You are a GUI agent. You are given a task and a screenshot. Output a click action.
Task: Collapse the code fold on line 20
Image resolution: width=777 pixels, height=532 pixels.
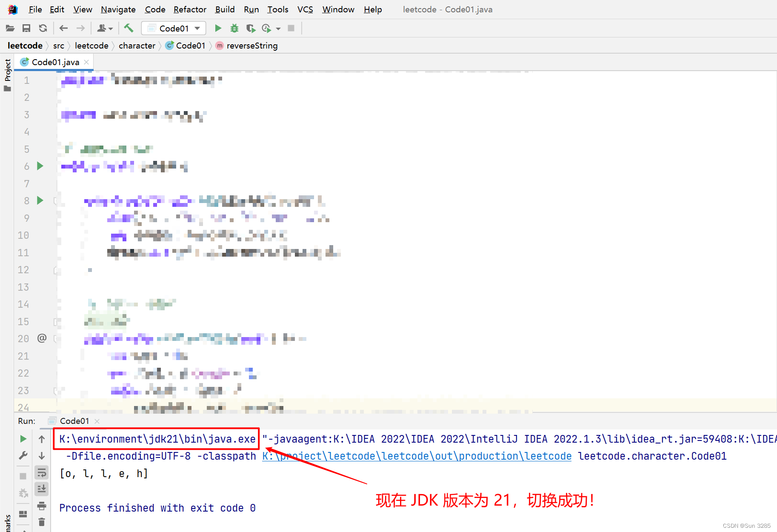coord(55,339)
